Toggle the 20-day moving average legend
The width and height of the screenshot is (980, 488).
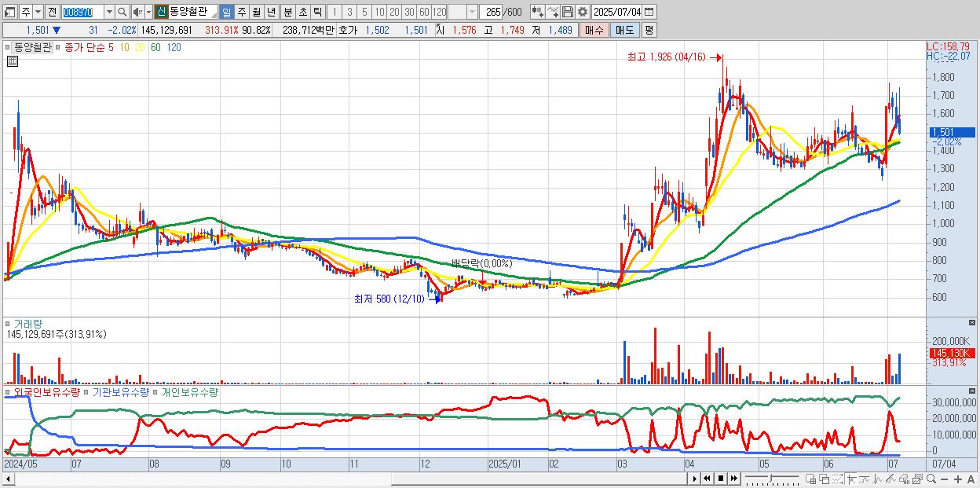(139, 47)
